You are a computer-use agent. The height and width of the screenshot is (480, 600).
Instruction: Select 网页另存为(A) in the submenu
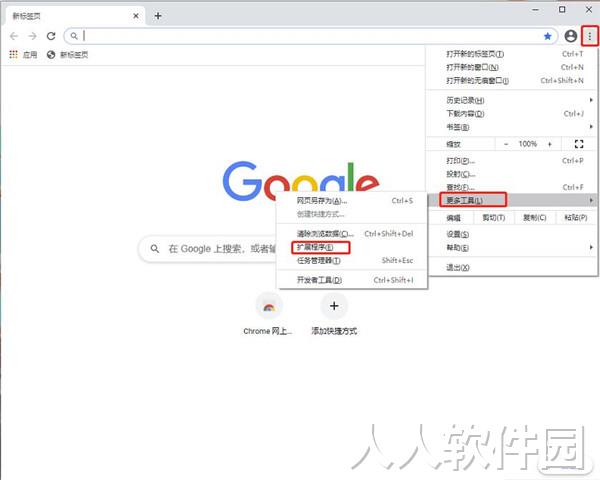tap(352, 201)
